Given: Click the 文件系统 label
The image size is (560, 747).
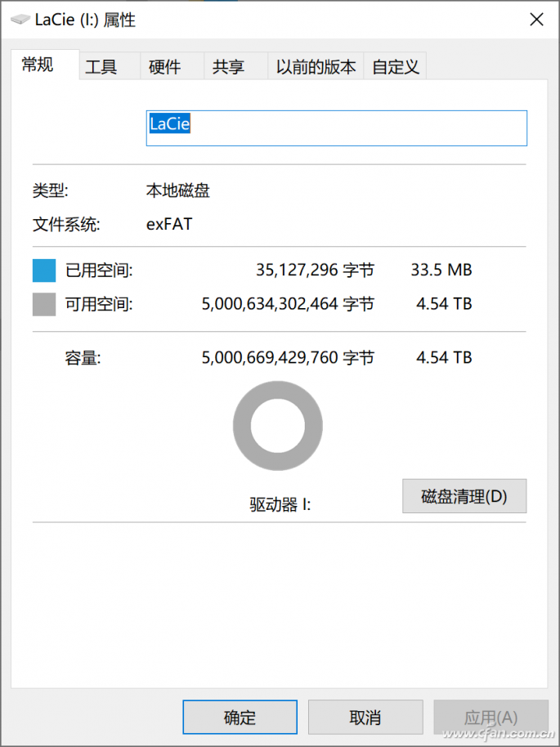Looking at the screenshot, I should 66,225.
